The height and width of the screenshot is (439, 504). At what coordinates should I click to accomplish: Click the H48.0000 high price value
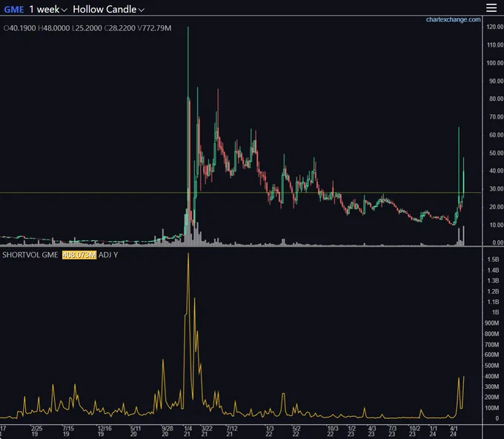[53, 28]
